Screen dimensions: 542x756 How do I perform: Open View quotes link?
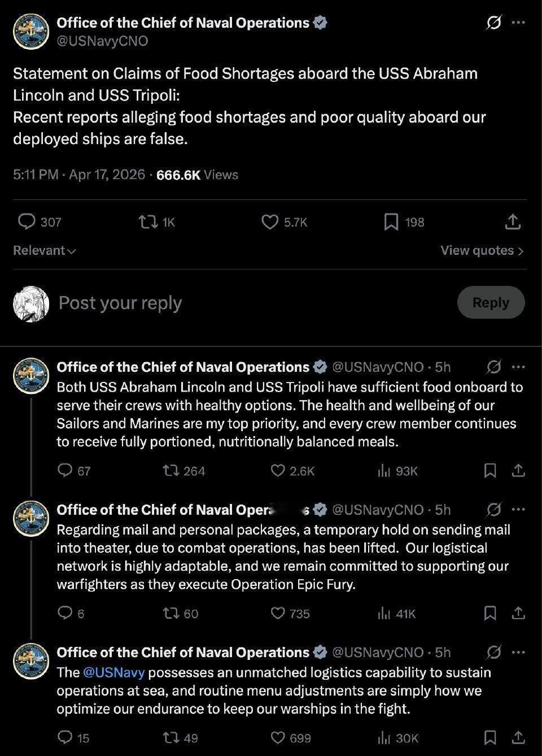click(482, 250)
